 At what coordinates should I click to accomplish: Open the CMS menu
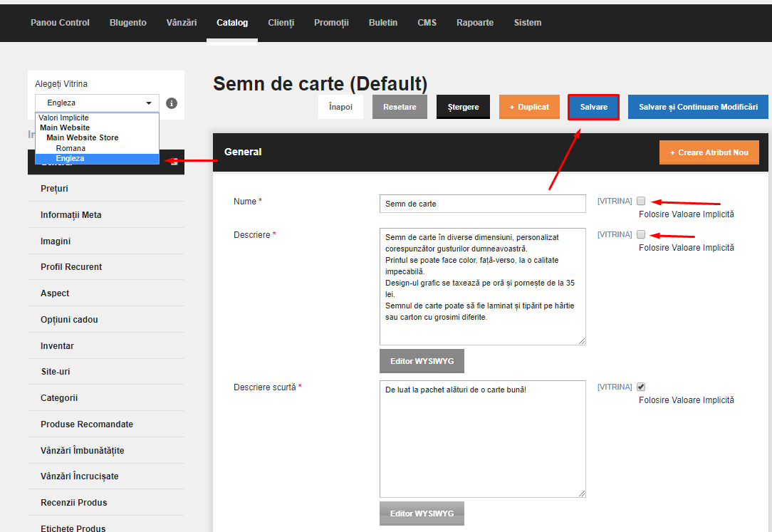(x=427, y=23)
